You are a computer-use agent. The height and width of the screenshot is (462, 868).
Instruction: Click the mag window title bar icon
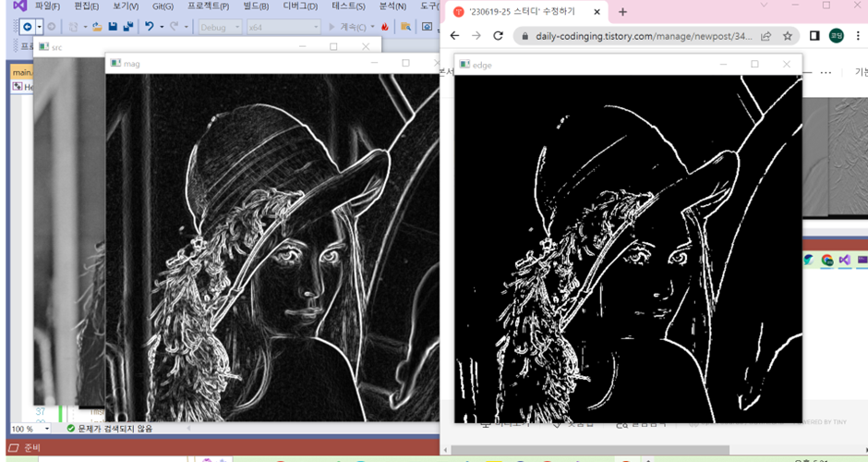115,63
